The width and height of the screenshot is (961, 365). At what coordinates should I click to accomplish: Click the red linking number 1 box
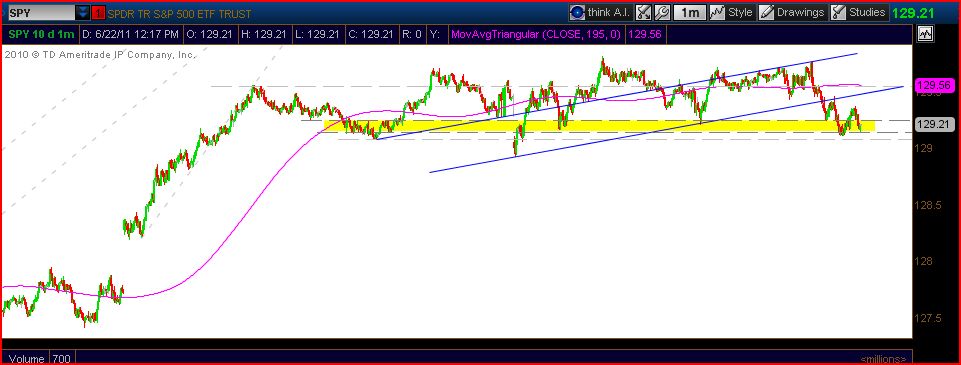coord(97,13)
